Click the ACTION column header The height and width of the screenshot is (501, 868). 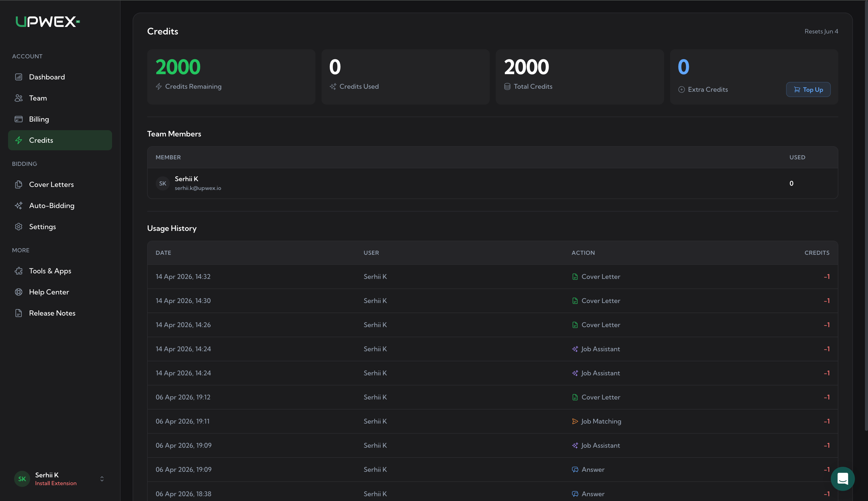583,253
